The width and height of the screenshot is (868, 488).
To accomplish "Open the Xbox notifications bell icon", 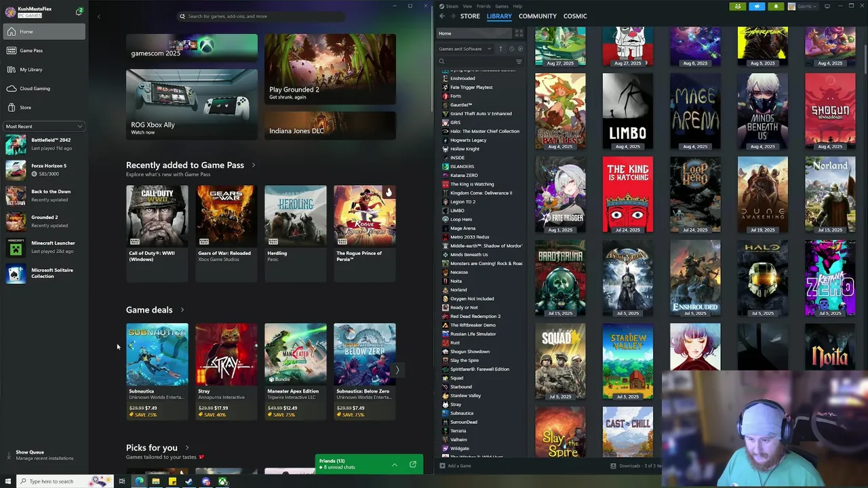I will 79,12.
